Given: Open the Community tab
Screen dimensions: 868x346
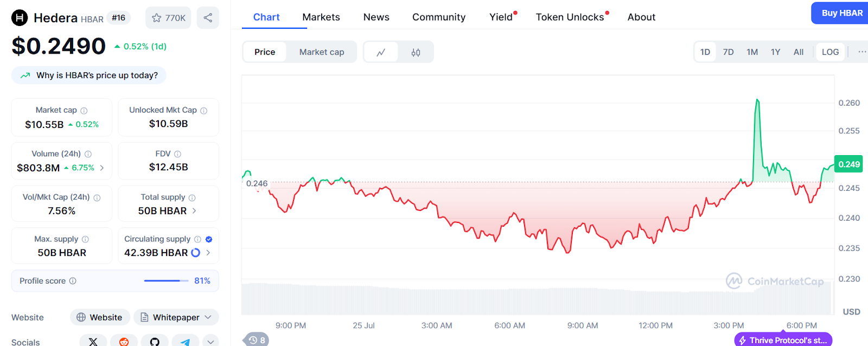Looking at the screenshot, I should tap(439, 17).
